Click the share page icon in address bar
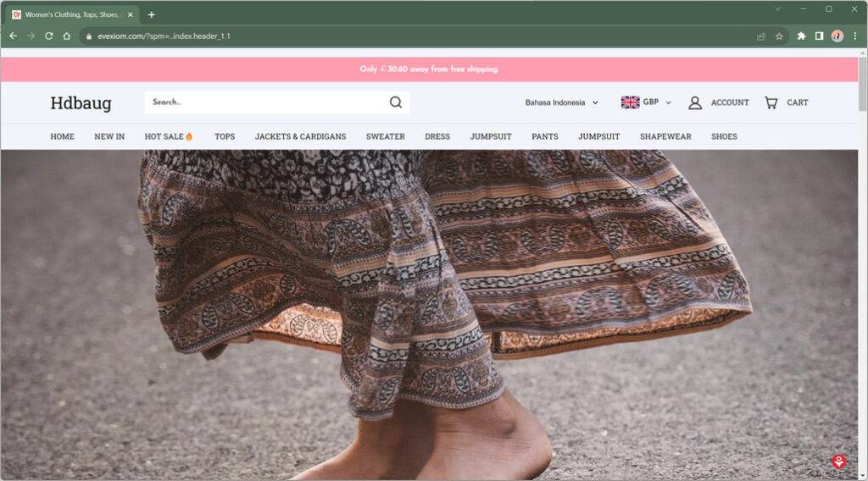The height and width of the screenshot is (481, 868). click(x=761, y=36)
